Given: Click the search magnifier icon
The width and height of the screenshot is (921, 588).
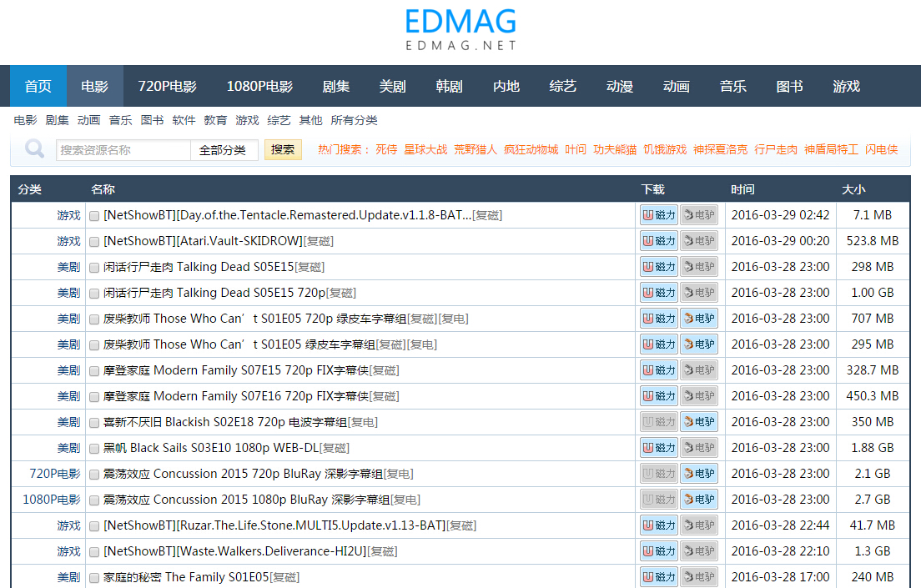Looking at the screenshot, I should pyautogui.click(x=33, y=148).
